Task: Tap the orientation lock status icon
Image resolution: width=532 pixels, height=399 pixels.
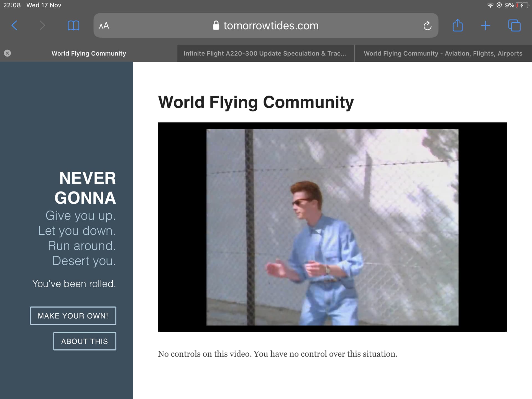Action: (x=499, y=5)
